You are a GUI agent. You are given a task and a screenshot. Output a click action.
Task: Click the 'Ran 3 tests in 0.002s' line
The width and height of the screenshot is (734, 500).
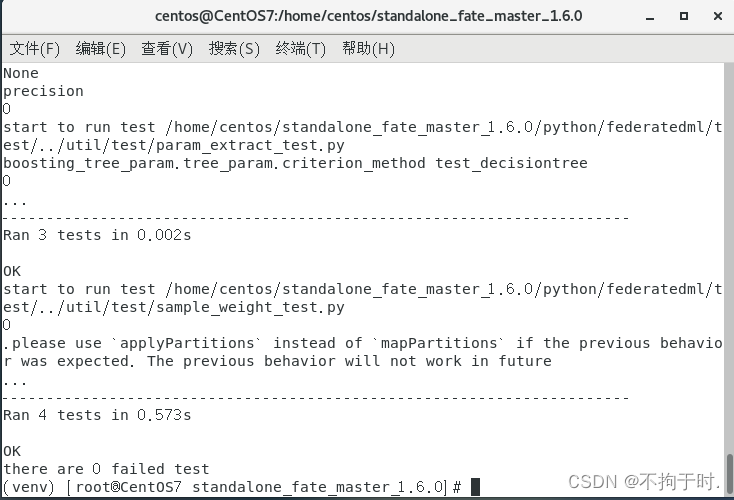(x=97, y=235)
